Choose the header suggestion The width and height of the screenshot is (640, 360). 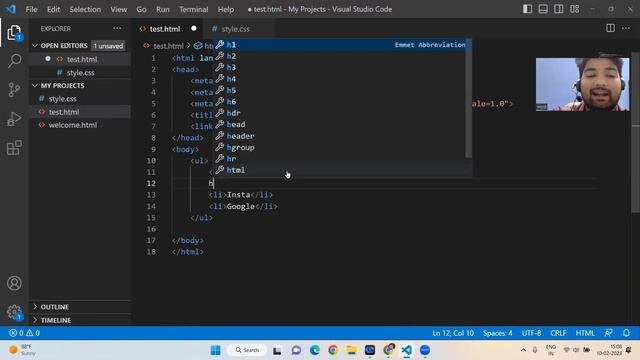click(x=341, y=136)
